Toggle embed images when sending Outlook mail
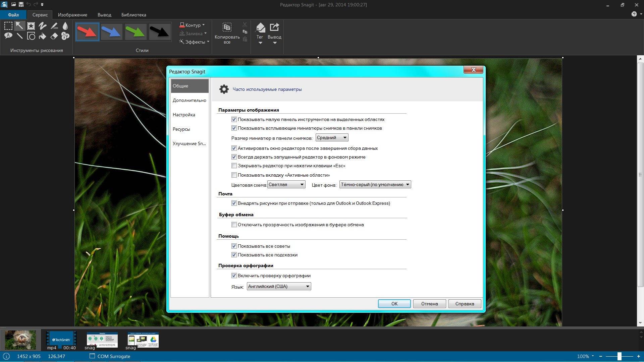The height and width of the screenshot is (362, 644). 234,203
